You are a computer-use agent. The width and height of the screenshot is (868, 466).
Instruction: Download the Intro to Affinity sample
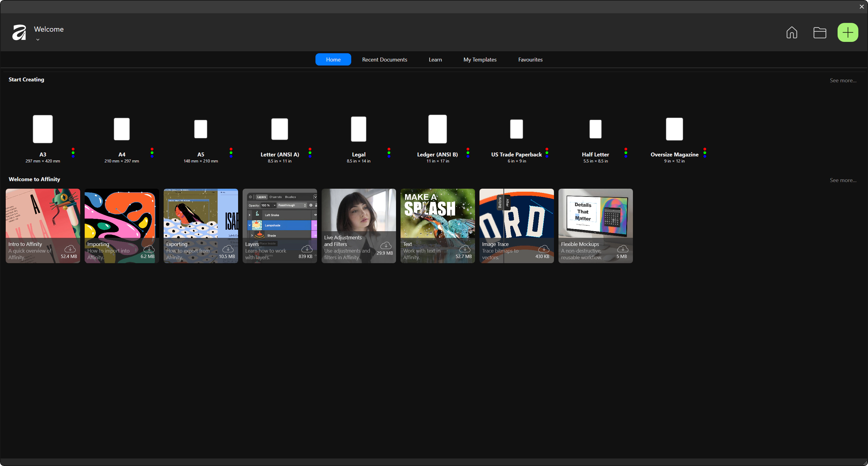70,249
